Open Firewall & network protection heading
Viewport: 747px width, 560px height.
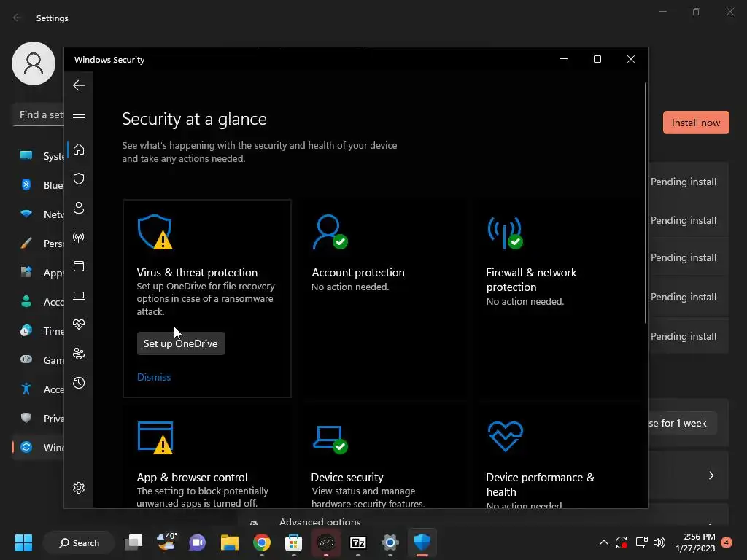click(531, 279)
